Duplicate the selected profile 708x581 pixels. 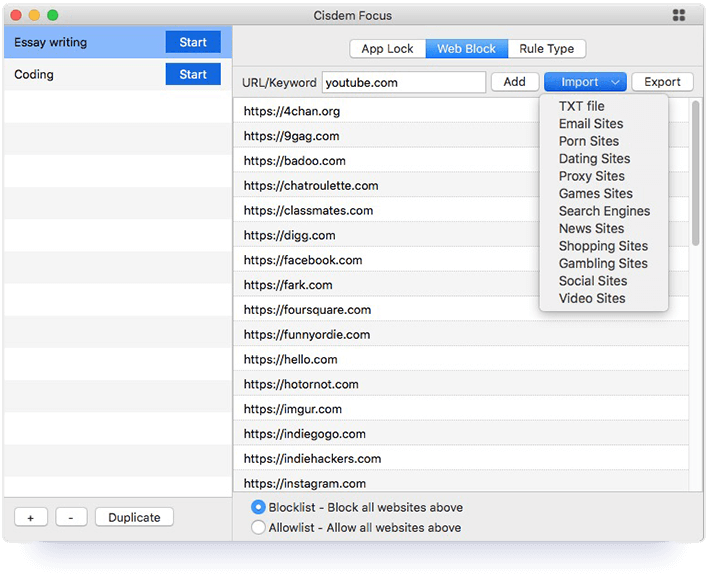(x=134, y=517)
